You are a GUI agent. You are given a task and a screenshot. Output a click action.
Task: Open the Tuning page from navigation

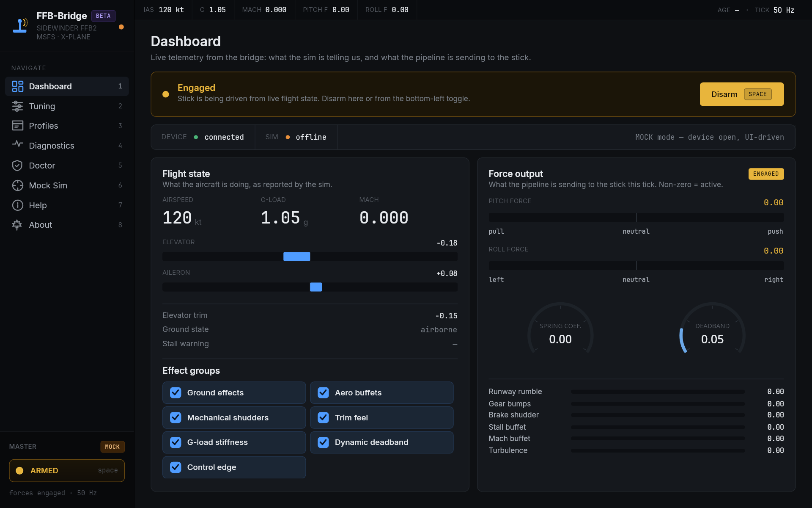pos(42,106)
